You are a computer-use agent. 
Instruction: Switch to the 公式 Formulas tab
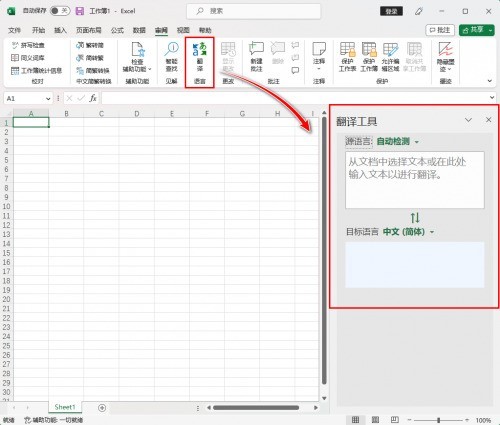tap(117, 30)
